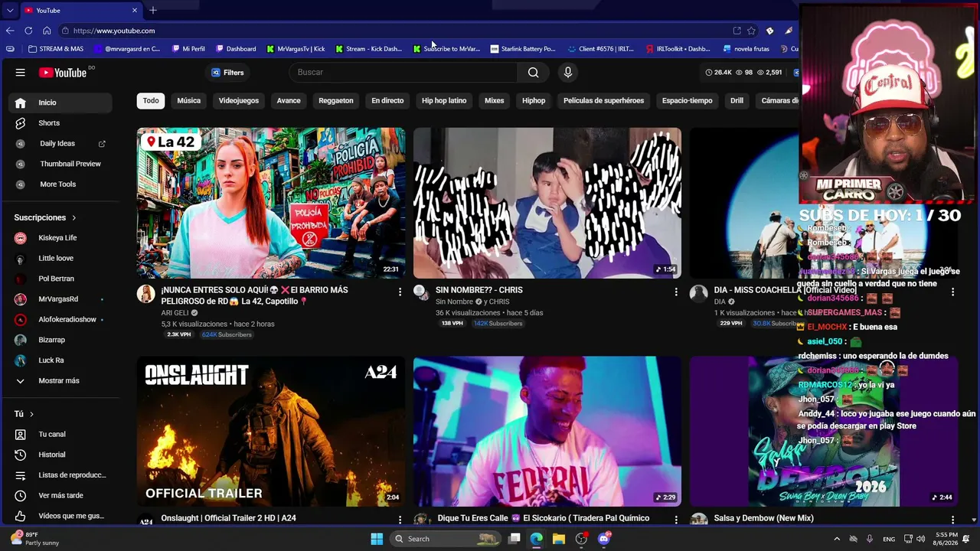
Task: Open Videos que me gustan
Action: [60, 516]
